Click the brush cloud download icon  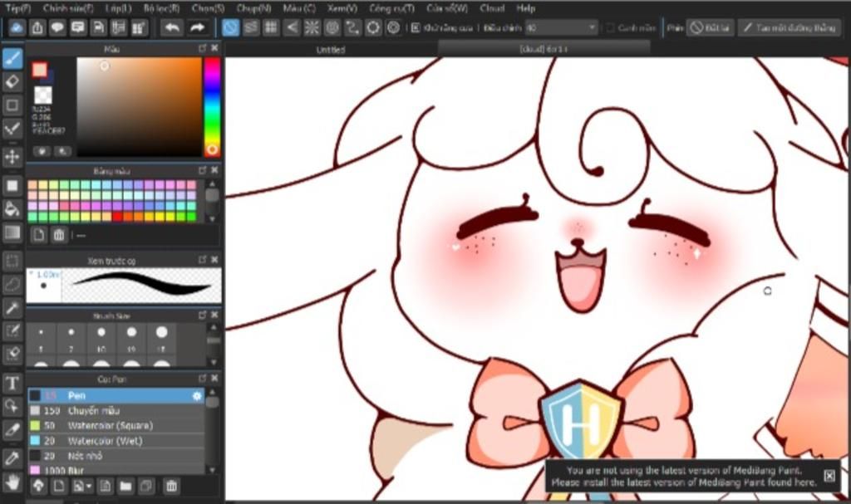(x=38, y=486)
